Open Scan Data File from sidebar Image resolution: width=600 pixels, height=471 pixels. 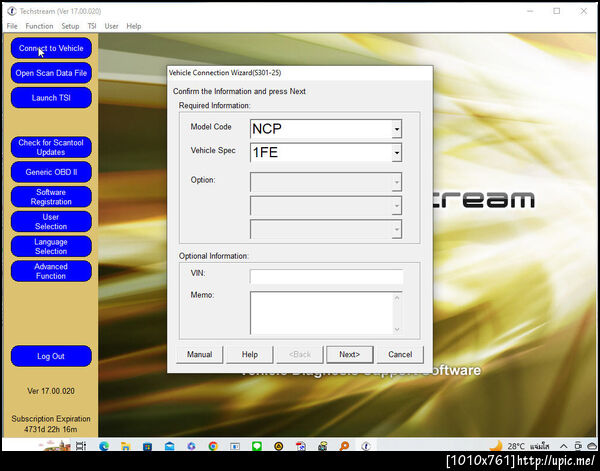(x=51, y=73)
